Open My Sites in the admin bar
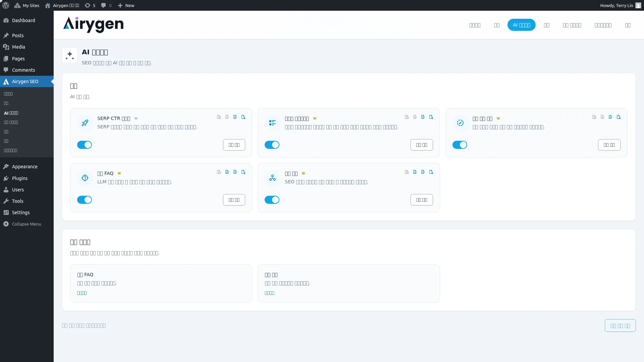This screenshot has width=644, height=362. (27, 5)
